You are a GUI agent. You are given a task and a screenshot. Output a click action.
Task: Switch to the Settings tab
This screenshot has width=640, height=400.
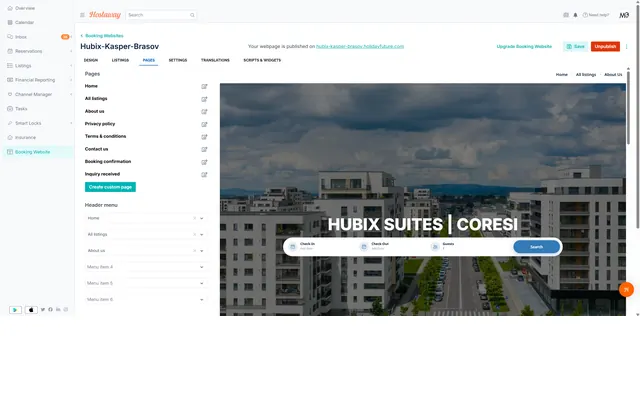[x=178, y=60]
